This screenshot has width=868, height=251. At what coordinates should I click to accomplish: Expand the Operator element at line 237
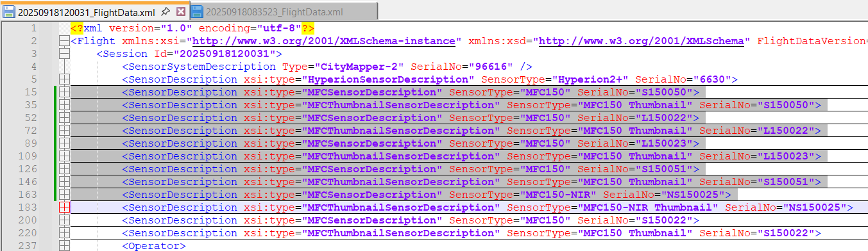pos(64,246)
